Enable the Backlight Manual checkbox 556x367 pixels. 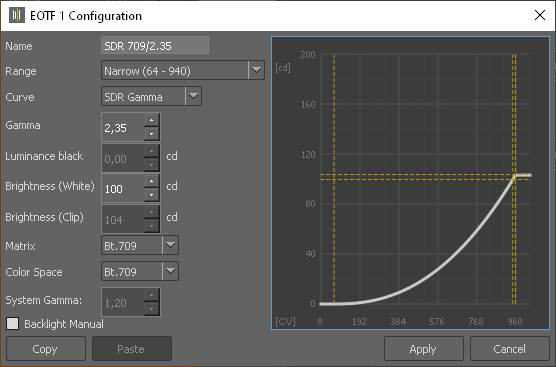12,323
